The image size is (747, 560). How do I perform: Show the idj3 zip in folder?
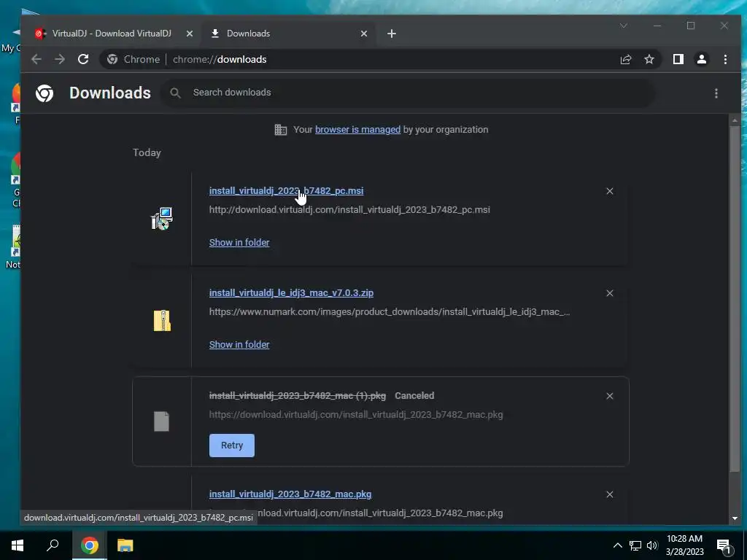click(x=239, y=344)
